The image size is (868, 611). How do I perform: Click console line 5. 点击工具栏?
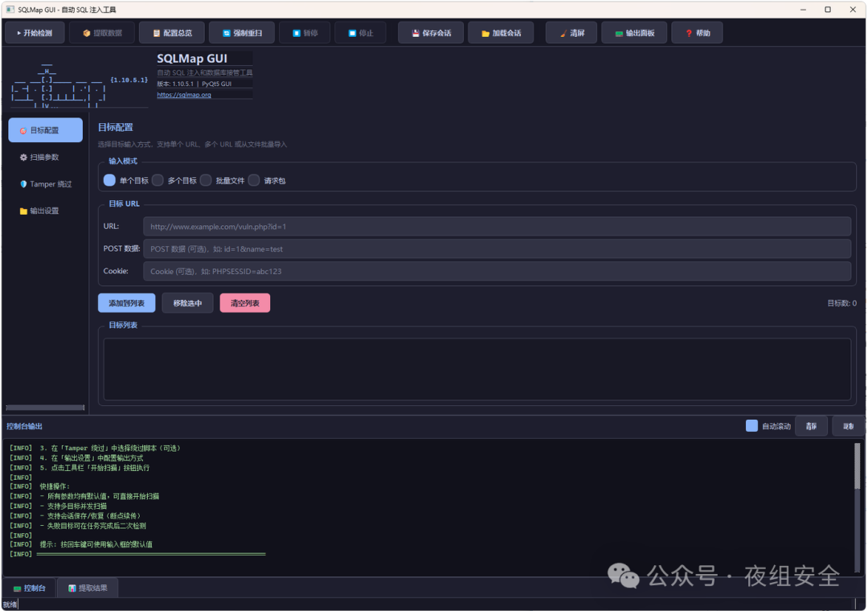coord(94,468)
